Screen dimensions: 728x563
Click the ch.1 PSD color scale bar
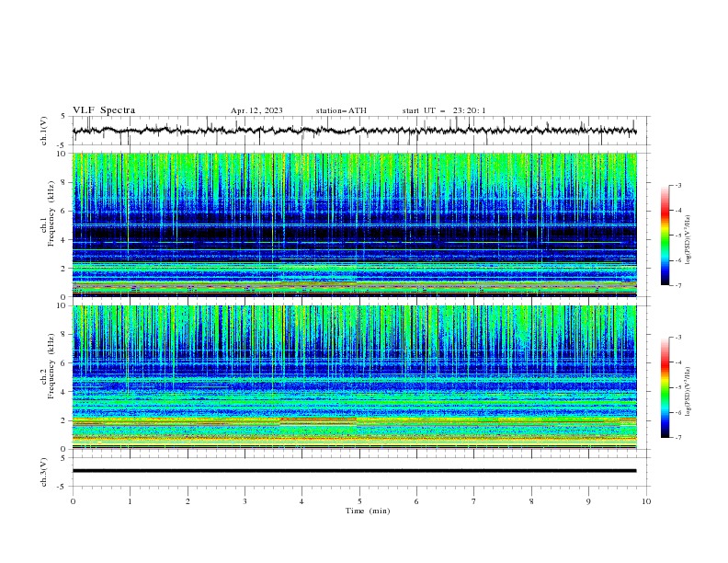coord(665,236)
